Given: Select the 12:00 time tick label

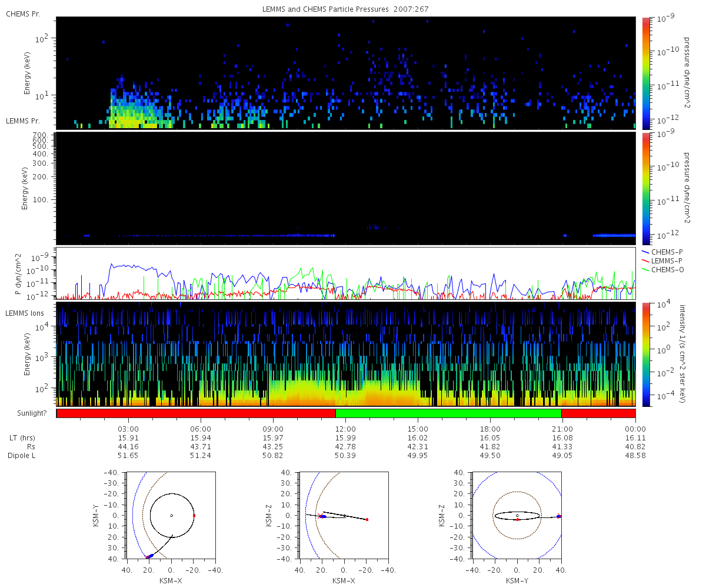Looking at the screenshot, I should 345,429.
